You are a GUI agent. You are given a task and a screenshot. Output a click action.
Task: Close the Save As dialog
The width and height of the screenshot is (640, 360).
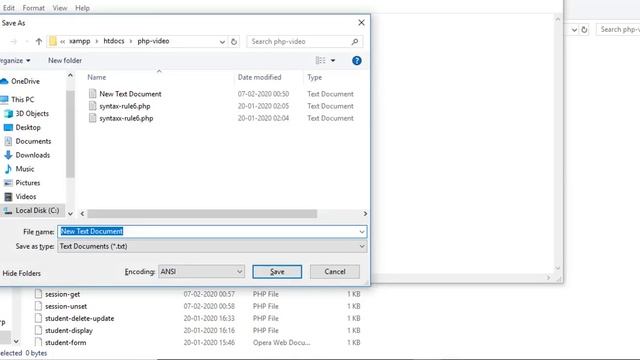(x=361, y=23)
